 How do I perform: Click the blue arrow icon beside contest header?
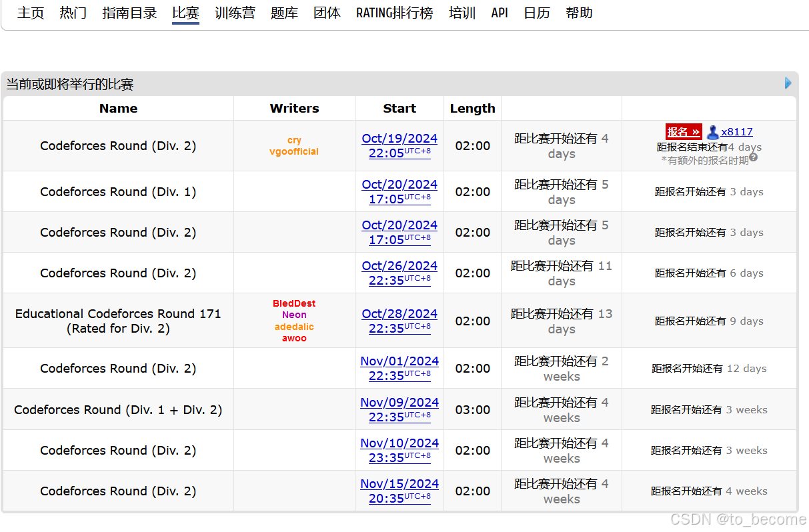[788, 83]
